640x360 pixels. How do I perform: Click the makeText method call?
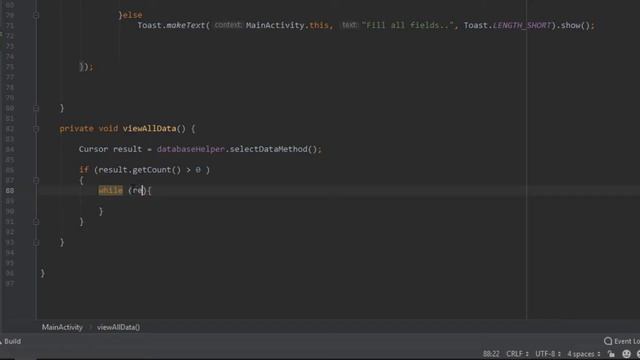[x=185, y=25]
